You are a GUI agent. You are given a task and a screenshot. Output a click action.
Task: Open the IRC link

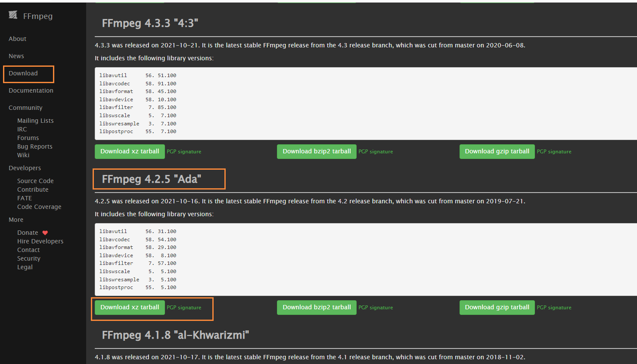tap(22, 129)
